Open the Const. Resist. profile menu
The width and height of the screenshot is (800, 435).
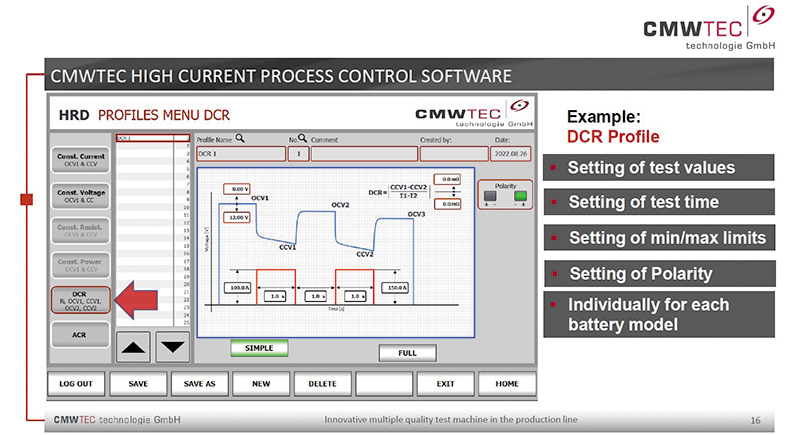(81, 231)
